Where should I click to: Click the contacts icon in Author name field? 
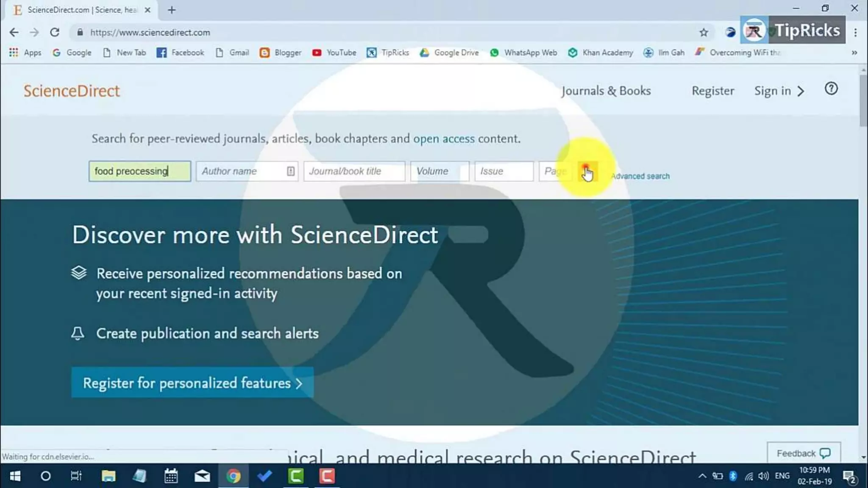[x=290, y=171]
